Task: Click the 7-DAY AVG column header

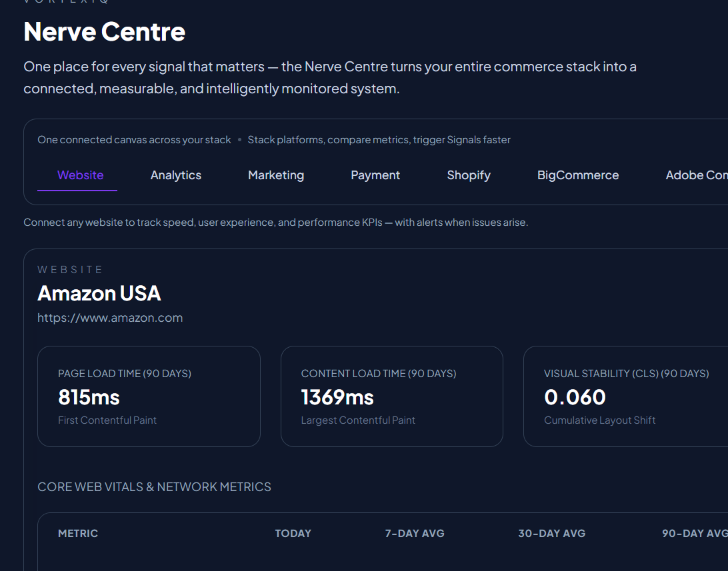Action: (x=415, y=534)
